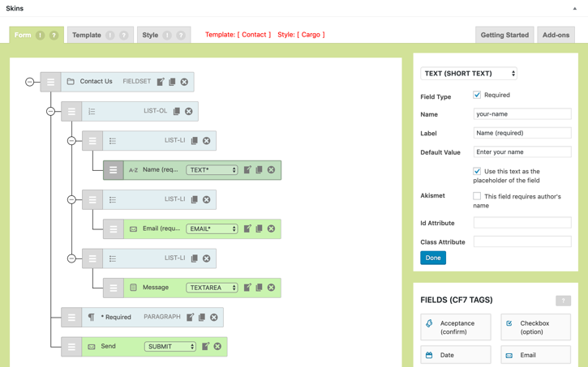Collapse the Contact Us fieldset tree
The height and width of the screenshot is (367, 588).
[x=30, y=82]
